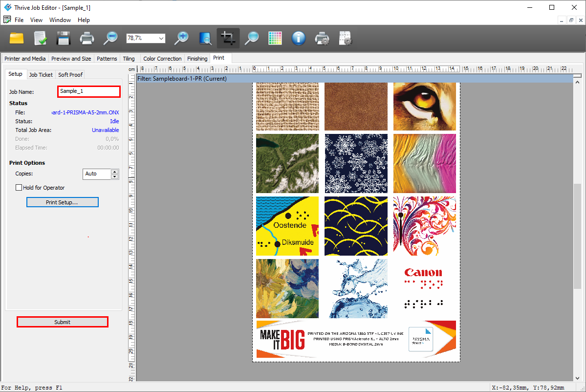Click the blue information icon
Screen dimensions: 586x392
[298, 38]
